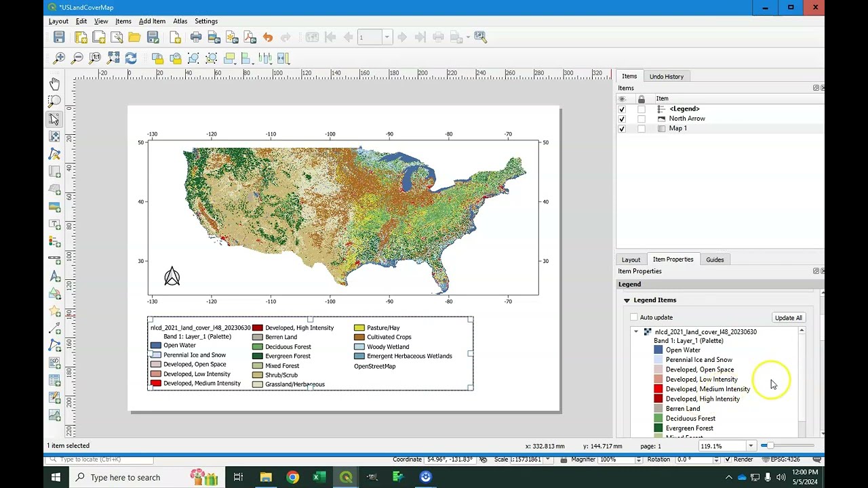The image size is (868, 488).
Task: Click the Open Water blue color swatch
Action: point(658,350)
